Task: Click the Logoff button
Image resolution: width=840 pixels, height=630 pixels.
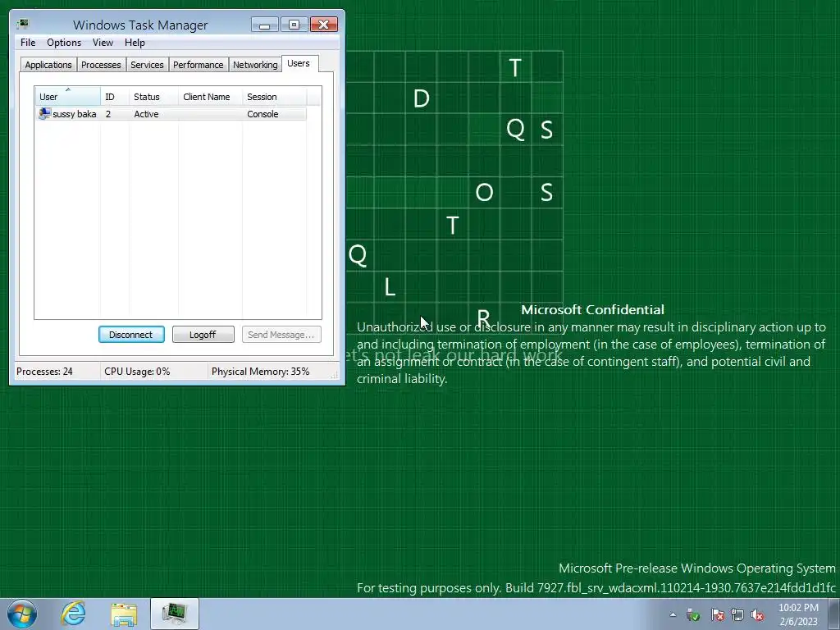Action: click(x=203, y=335)
